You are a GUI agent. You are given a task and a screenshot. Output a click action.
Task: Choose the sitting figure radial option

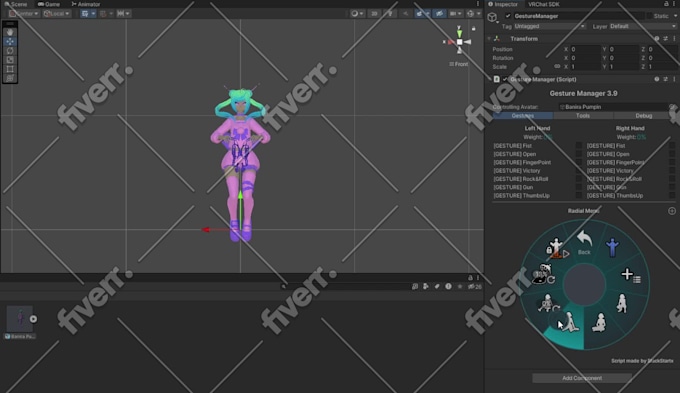[599, 323]
